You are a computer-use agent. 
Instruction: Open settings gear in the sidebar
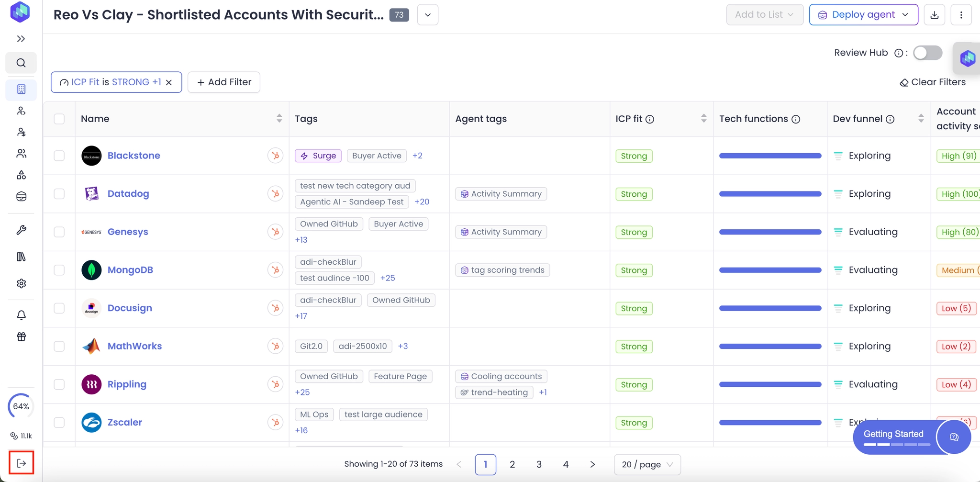(x=22, y=283)
